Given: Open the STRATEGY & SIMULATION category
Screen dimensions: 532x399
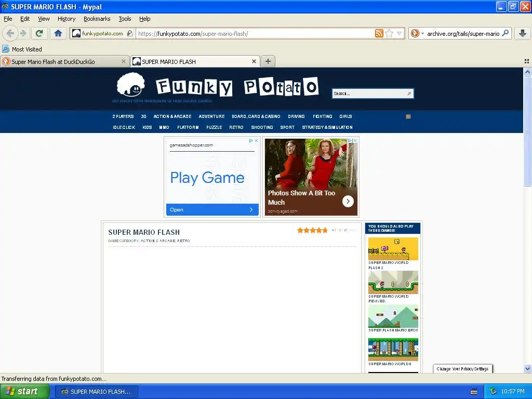Looking at the screenshot, I should click(x=327, y=127).
